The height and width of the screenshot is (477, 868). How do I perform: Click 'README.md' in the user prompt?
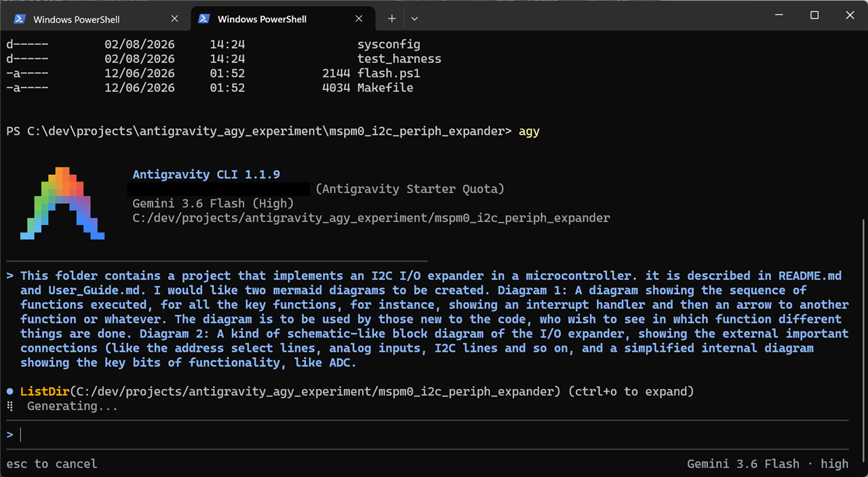point(810,276)
